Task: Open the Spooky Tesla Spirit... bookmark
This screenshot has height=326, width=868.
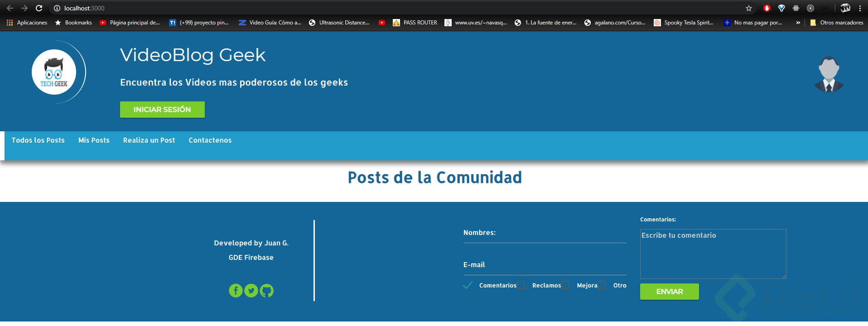Action: click(684, 23)
